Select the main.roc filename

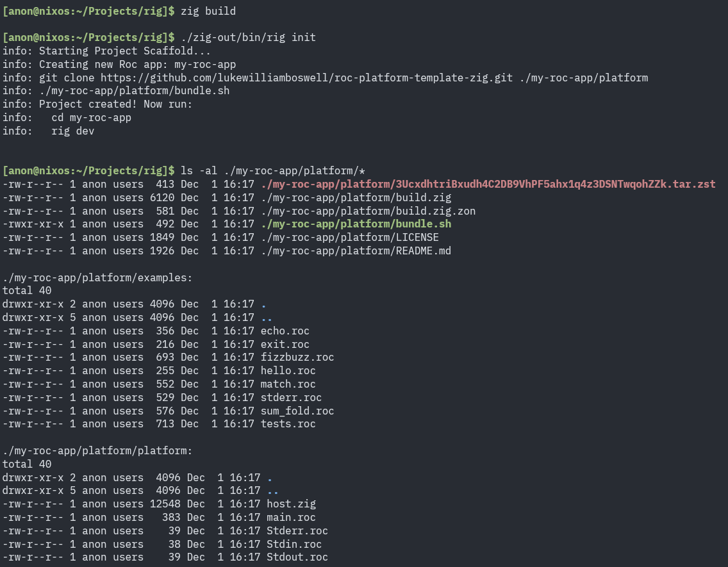291,518
